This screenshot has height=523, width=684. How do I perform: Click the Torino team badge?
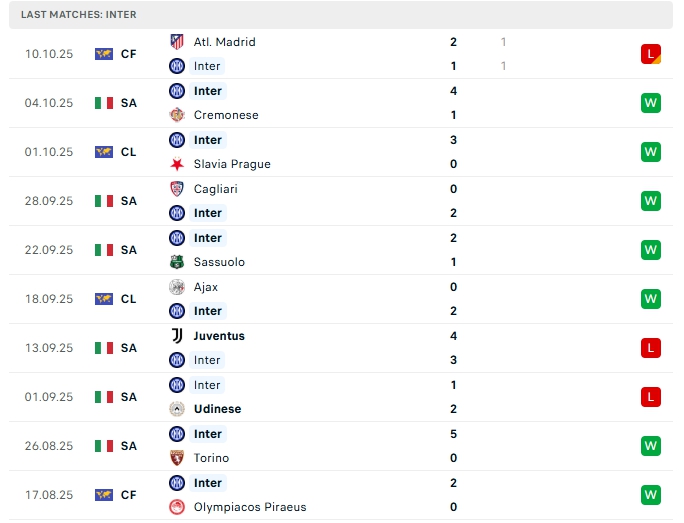[x=177, y=458]
